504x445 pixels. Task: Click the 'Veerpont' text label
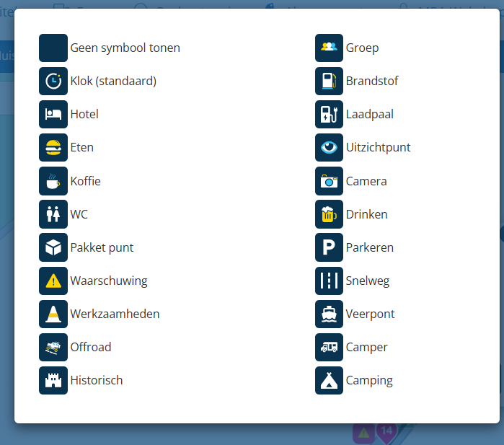[370, 314]
